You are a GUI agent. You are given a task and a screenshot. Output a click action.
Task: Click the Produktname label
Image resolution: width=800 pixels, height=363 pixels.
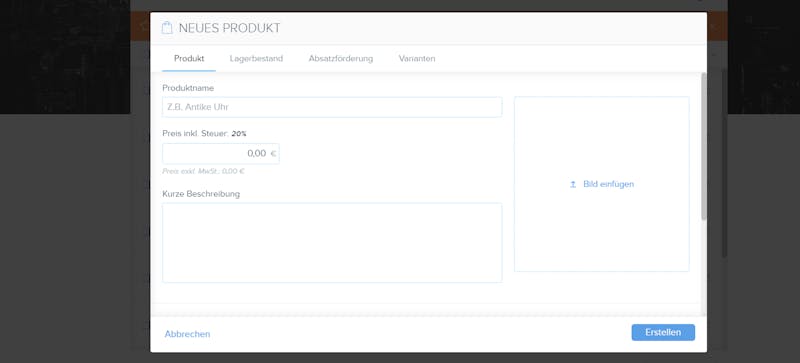[x=188, y=88]
